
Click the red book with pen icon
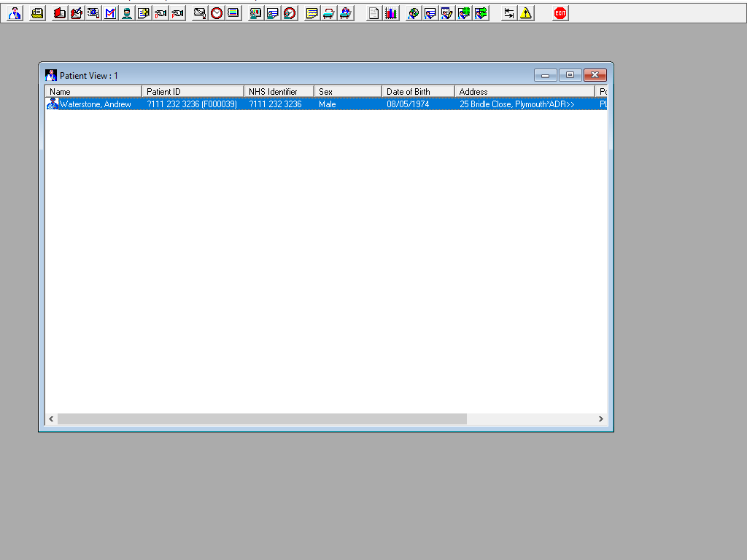pyautogui.click(x=76, y=13)
